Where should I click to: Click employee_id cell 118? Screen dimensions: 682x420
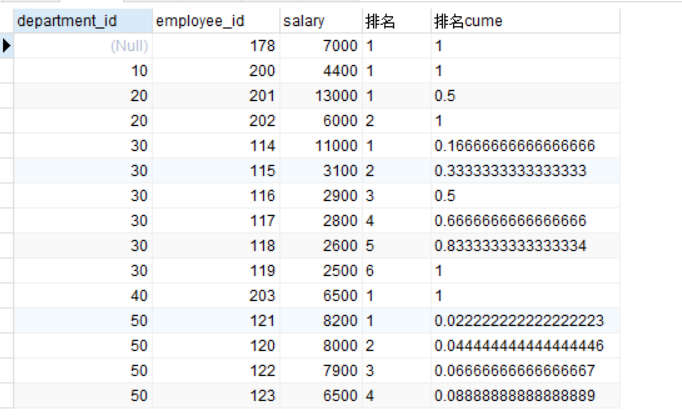(x=216, y=246)
